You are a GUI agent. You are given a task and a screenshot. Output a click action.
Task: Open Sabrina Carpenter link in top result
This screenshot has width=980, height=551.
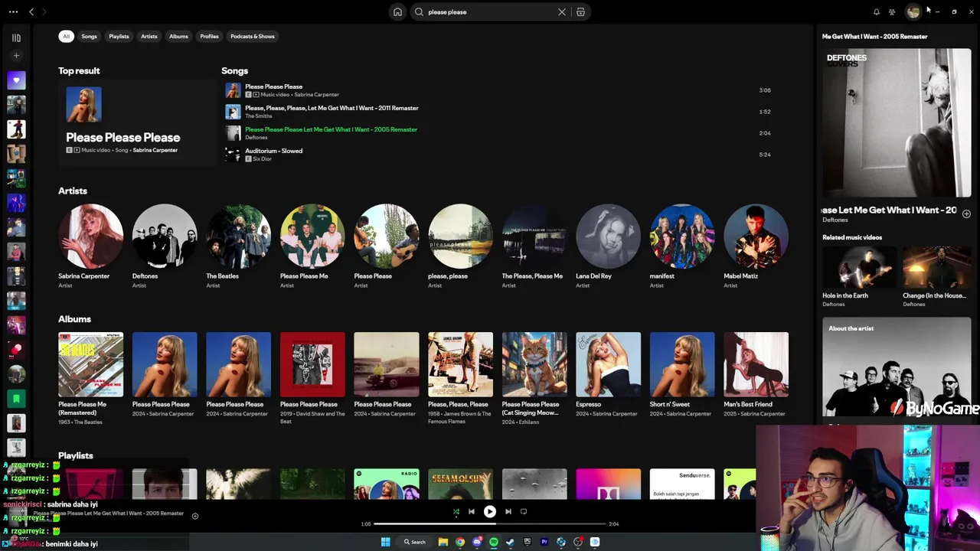pyautogui.click(x=155, y=151)
